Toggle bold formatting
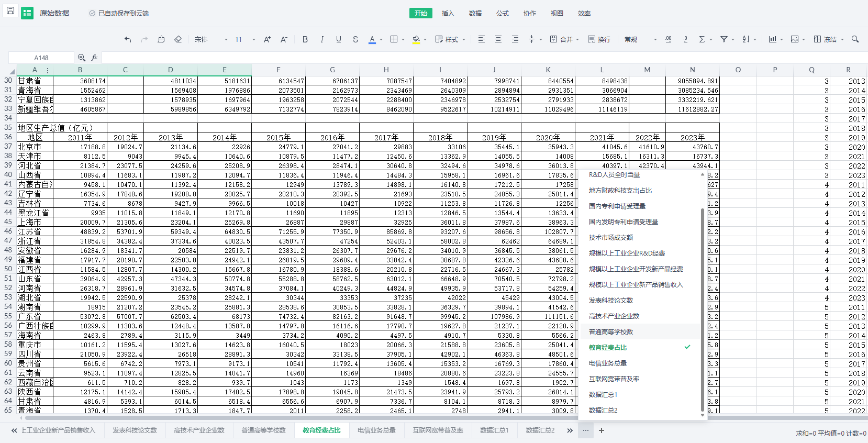The image size is (868, 443). pyautogui.click(x=305, y=39)
